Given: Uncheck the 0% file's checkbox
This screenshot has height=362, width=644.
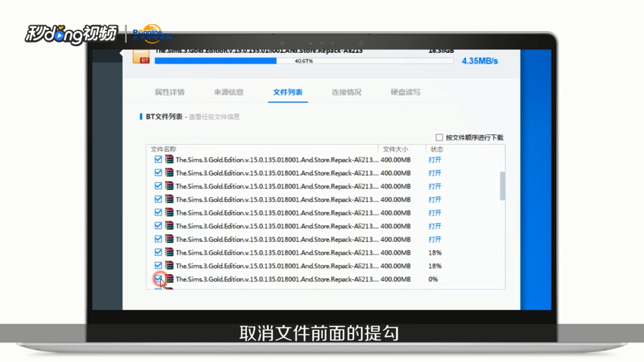Looking at the screenshot, I should 158,279.
